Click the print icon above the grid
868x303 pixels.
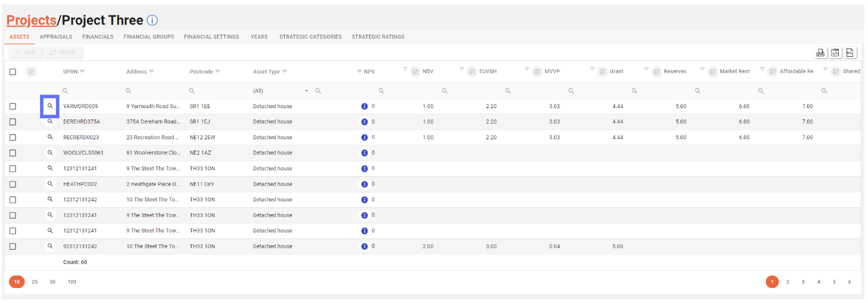pos(821,53)
